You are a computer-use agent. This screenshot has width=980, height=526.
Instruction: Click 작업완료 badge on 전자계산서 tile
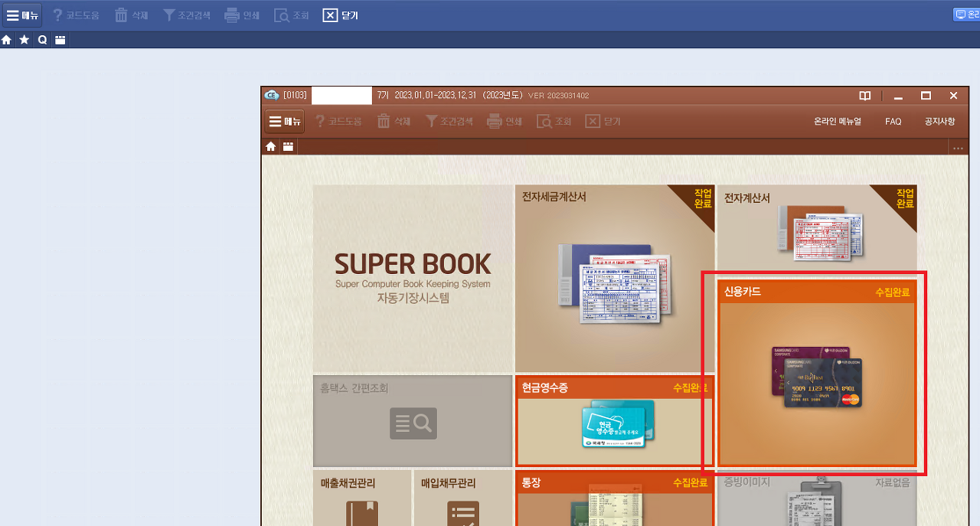tap(904, 198)
